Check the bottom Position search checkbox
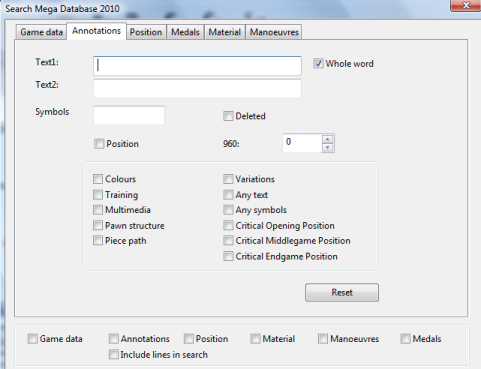The width and height of the screenshot is (481, 369). point(189,339)
